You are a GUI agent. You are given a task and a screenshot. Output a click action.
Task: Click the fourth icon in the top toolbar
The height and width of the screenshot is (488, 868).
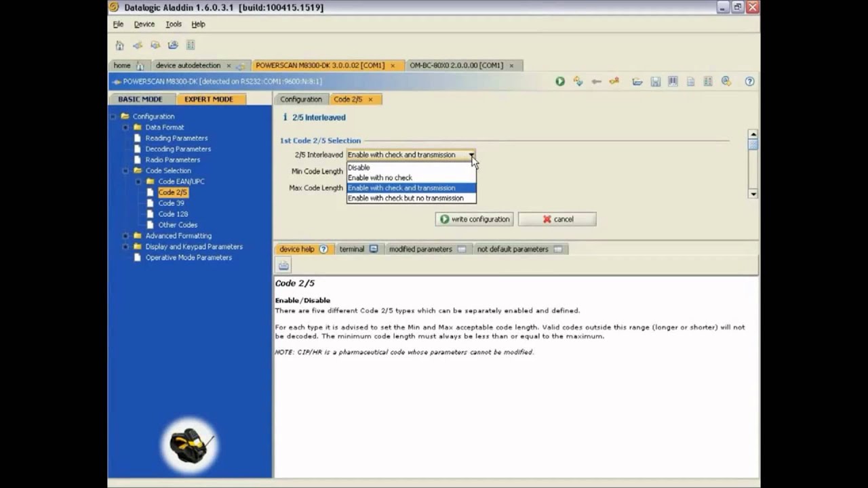173,45
